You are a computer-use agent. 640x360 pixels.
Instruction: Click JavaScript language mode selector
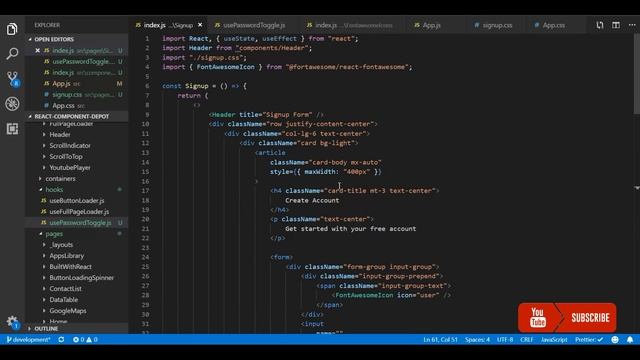[554, 340]
